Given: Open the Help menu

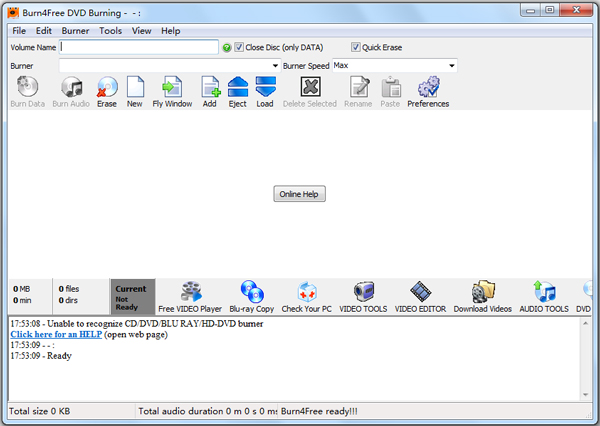Looking at the screenshot, I should [x=171, y=31].
